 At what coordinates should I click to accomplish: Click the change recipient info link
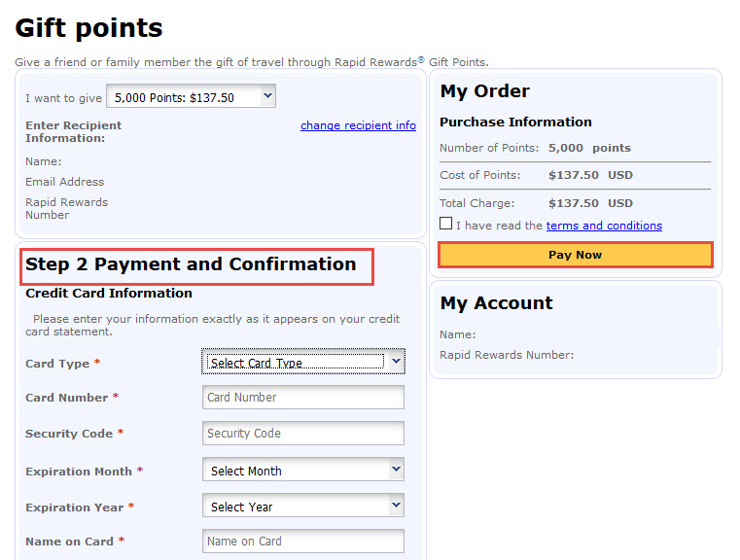click(x=358, y=125)
